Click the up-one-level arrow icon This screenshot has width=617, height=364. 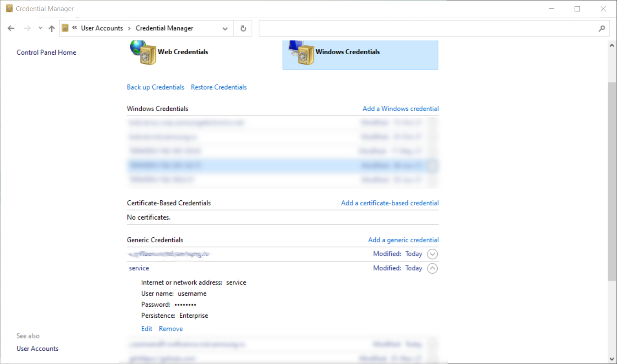click(x=51, y=28)
